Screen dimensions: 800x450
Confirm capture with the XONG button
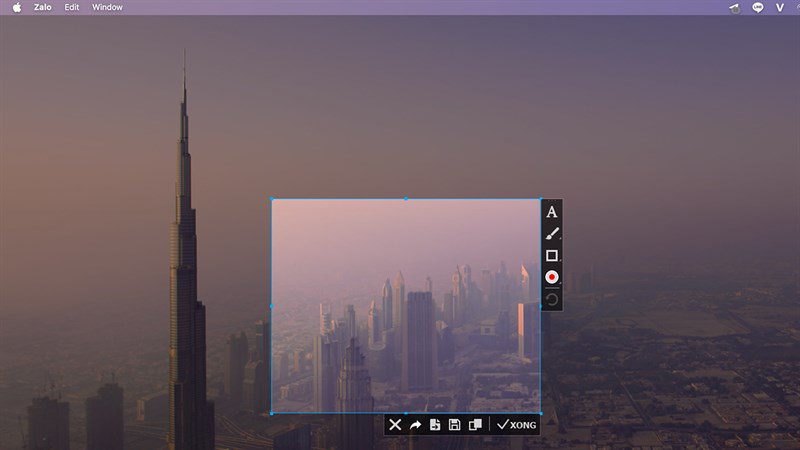click(516, 424)
